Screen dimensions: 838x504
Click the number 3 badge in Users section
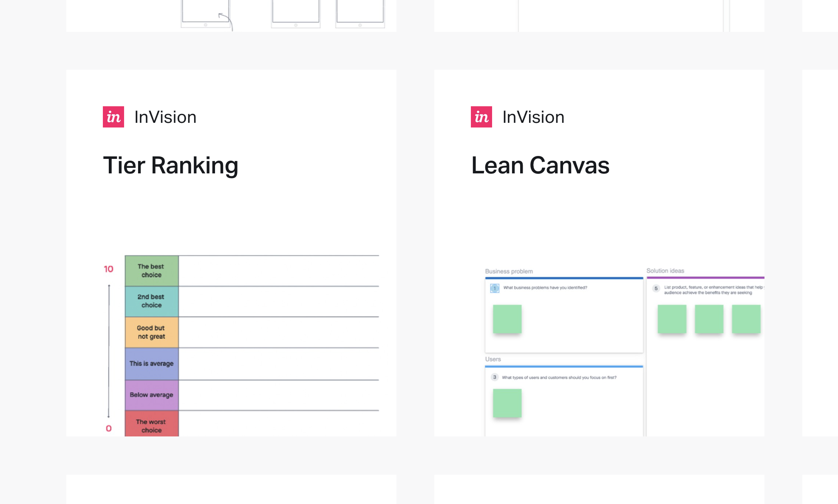coord(495,377)
